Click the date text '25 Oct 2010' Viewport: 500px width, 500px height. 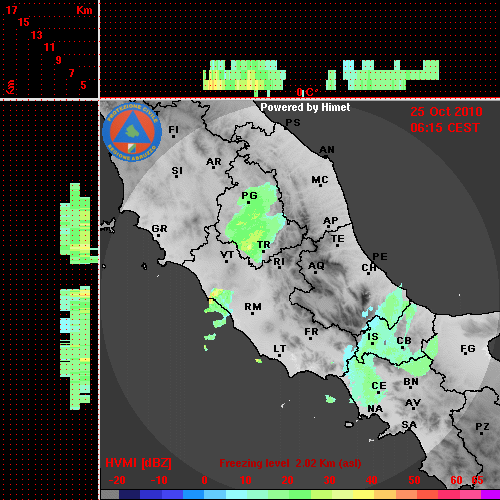coord(446,112)
